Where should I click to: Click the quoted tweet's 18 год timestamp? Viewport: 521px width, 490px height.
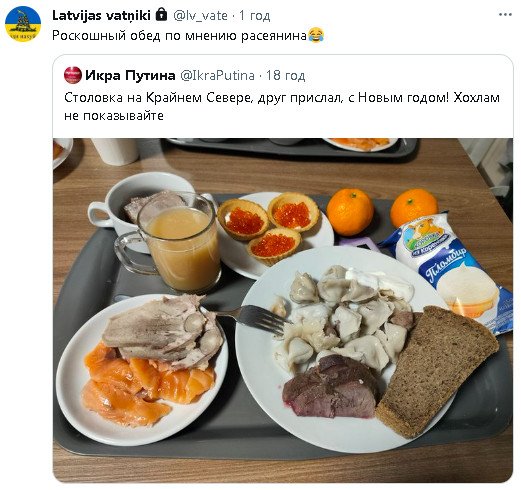[x=285, y=76]
